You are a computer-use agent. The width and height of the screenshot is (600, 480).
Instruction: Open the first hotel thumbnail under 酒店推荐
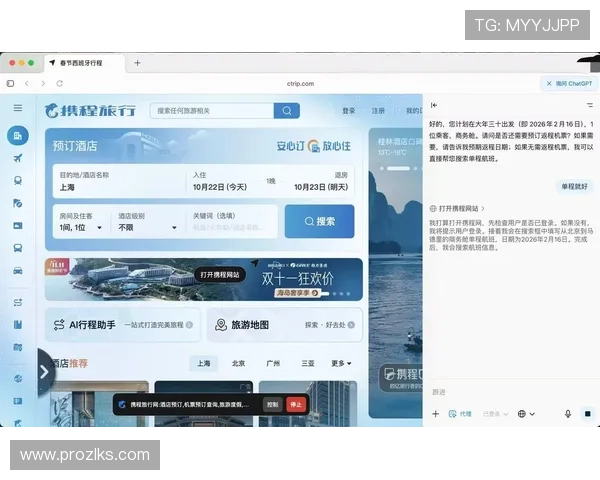pyautogui.click(x=99, y=403)
